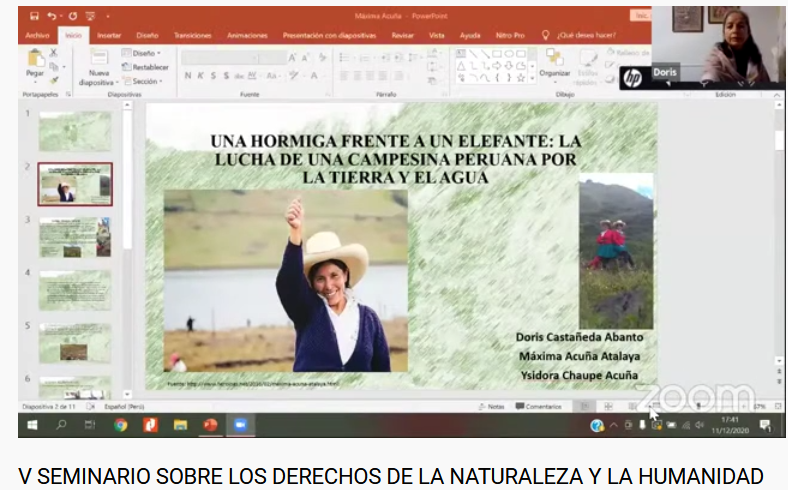This screenshot has height=490, width=788.
Task: Expand the Sección dropdown
Action: (144, 81)
